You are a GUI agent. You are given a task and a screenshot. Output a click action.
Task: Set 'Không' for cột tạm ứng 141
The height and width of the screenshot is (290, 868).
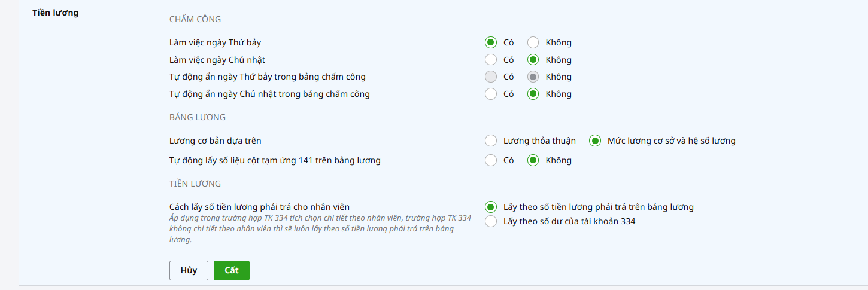533,160
